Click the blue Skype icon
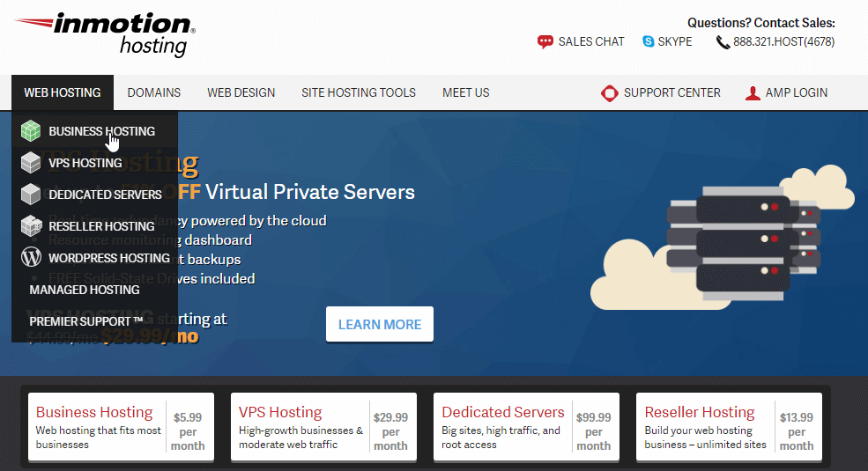The width and height of the screenshot is (868, 471). [649, 41]
